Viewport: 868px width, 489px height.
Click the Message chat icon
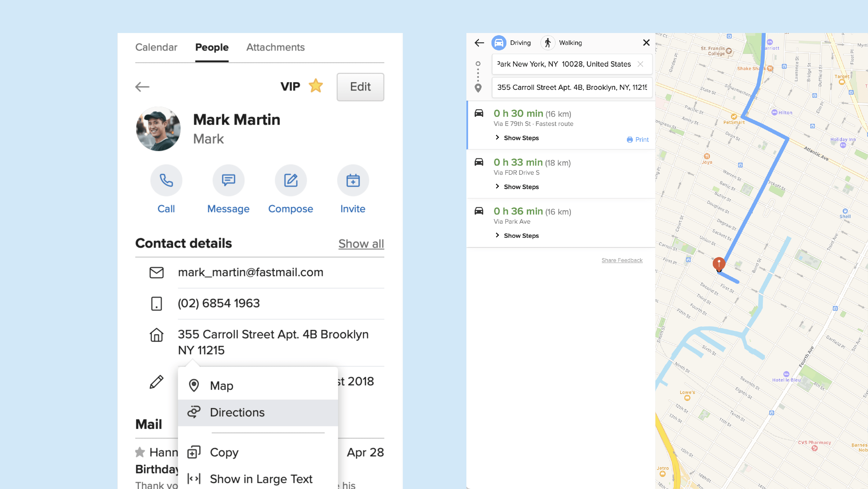click(228, 180)
